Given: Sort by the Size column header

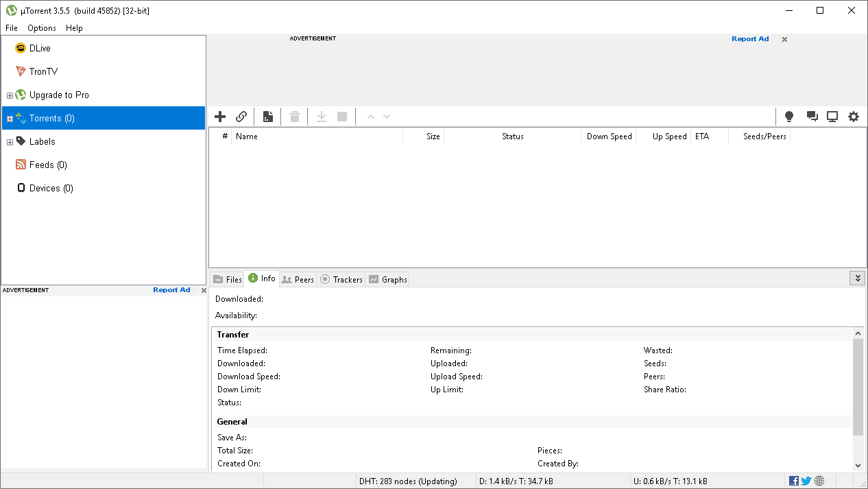Looking at the screenshot, I should pos(424,136).
